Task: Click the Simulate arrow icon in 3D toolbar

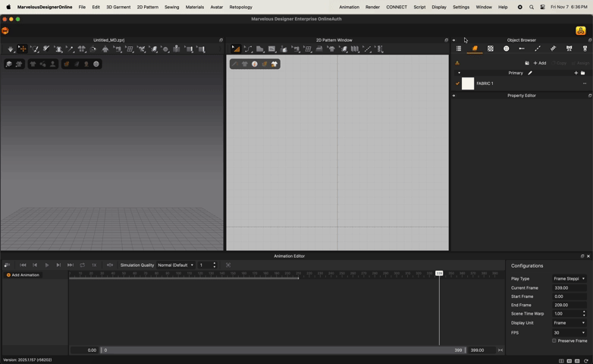Action: click(x=11, y=49)
